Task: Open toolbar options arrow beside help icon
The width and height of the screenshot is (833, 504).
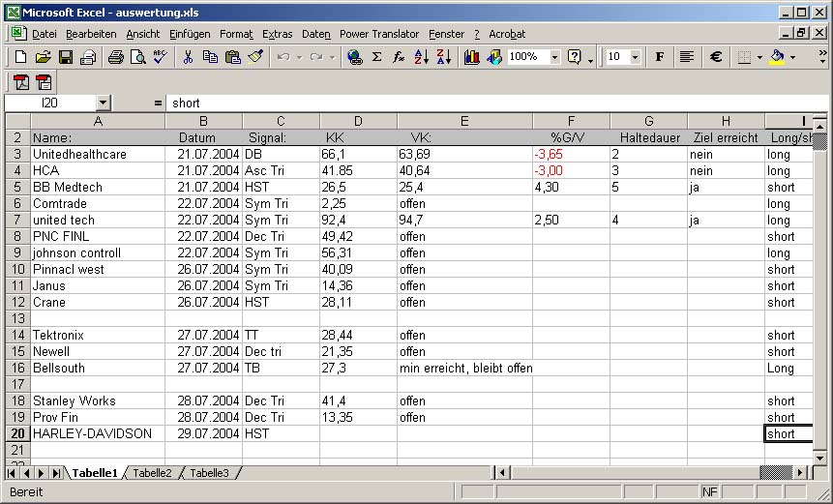Action: (590, 61)
